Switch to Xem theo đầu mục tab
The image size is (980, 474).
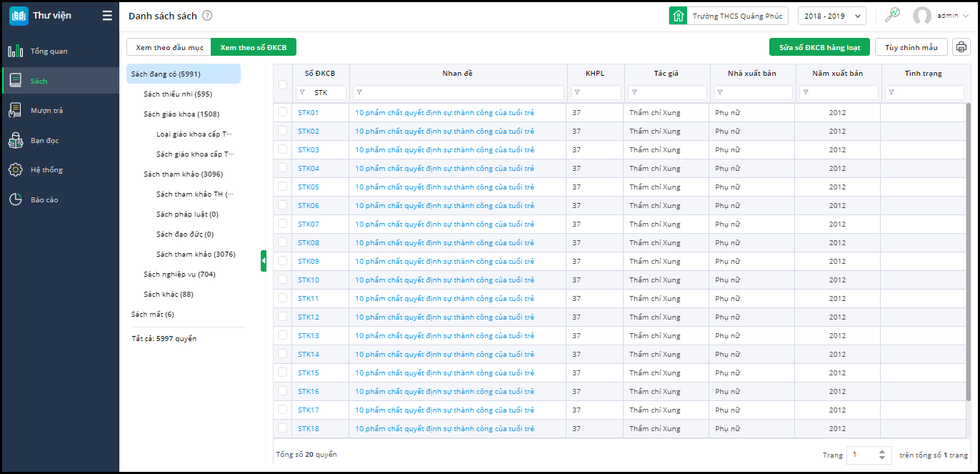pyautogui.click(x=169, y=47)
